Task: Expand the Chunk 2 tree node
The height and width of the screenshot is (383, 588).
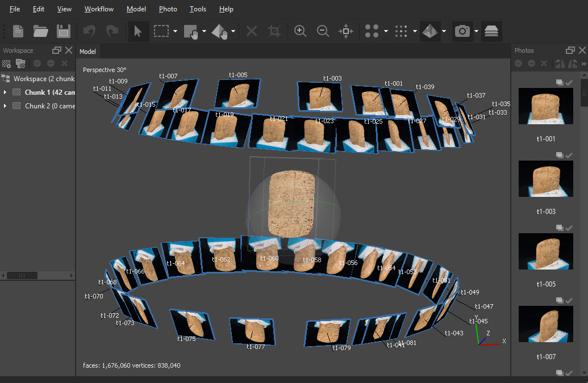Action: [x=5, y=106]
